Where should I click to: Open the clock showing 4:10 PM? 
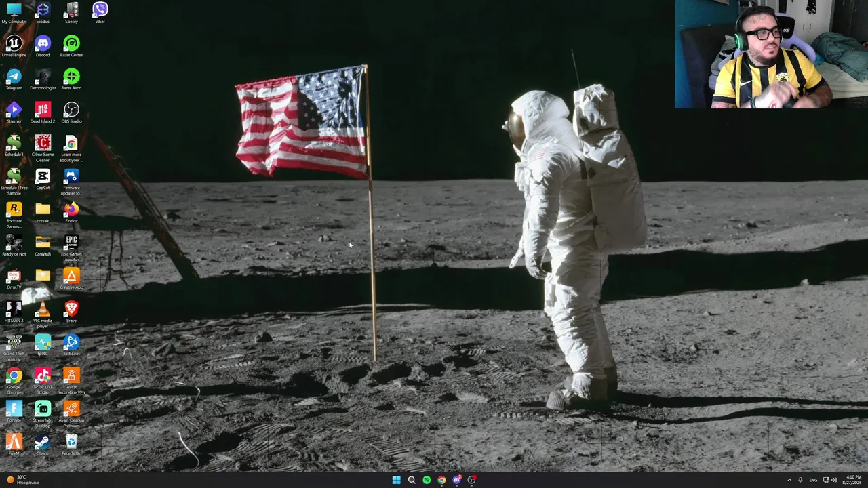coord(852,480)
